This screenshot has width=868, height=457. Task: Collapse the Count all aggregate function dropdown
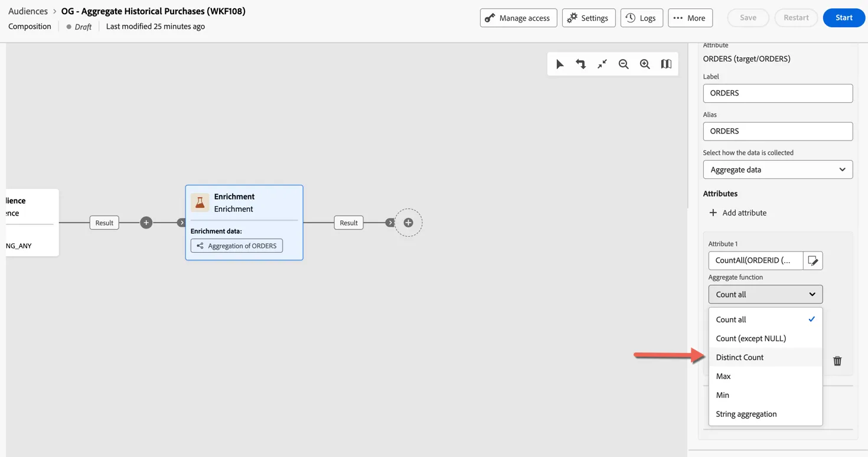[x=765, y=294]
